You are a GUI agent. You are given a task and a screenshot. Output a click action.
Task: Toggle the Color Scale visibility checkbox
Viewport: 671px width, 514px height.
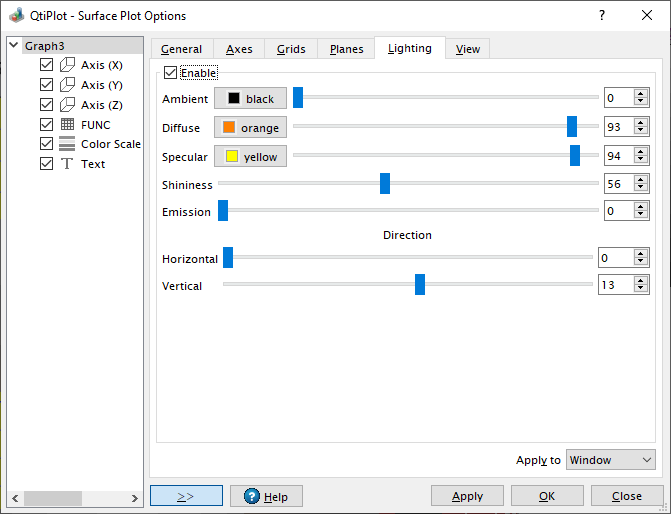[x=46, y=144]
